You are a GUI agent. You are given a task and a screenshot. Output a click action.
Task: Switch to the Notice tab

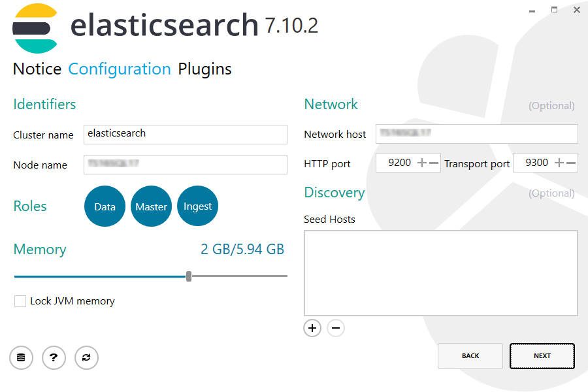point(37,69)
